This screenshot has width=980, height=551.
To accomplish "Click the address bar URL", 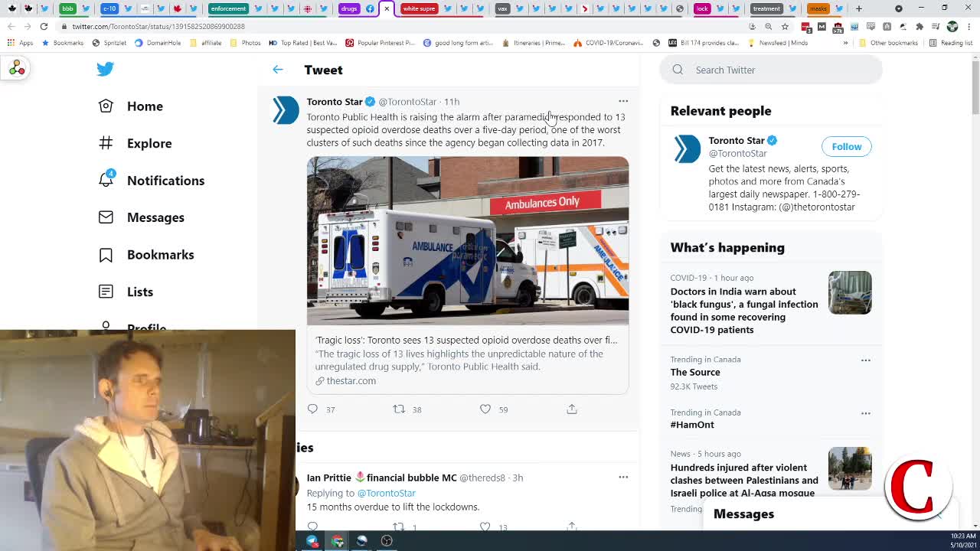I will (158, 26).
